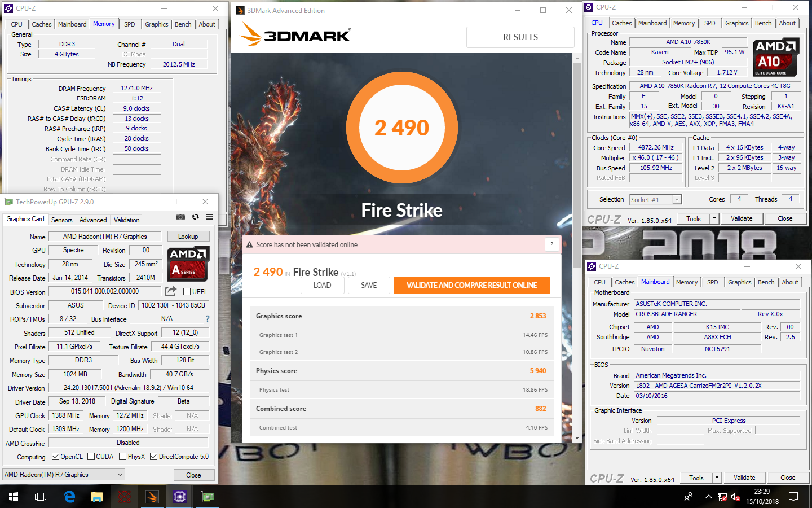Open the Action Center notifications
812x508 pixels.
pyautogui.click(x=793, y=497)
